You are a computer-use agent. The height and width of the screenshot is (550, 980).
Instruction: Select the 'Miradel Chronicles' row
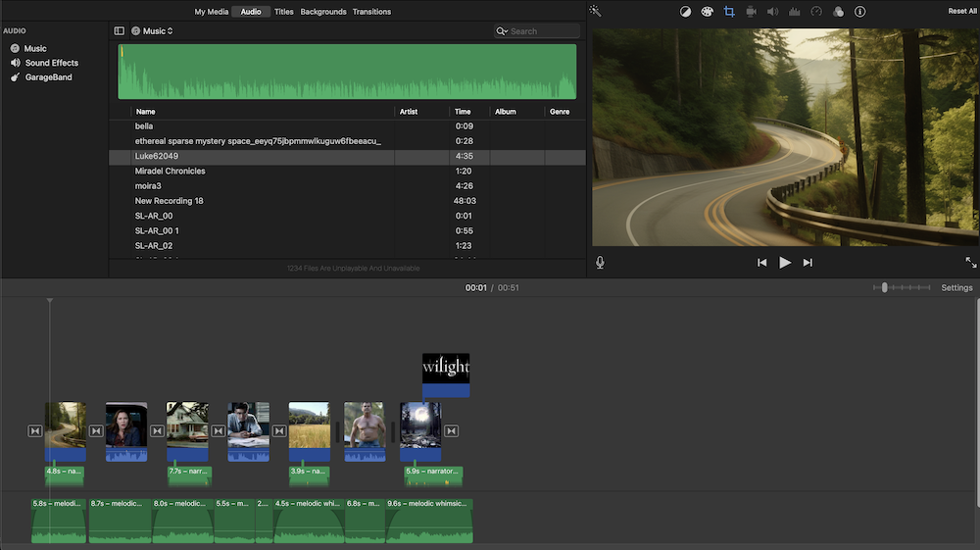click(x=348, y=172)
